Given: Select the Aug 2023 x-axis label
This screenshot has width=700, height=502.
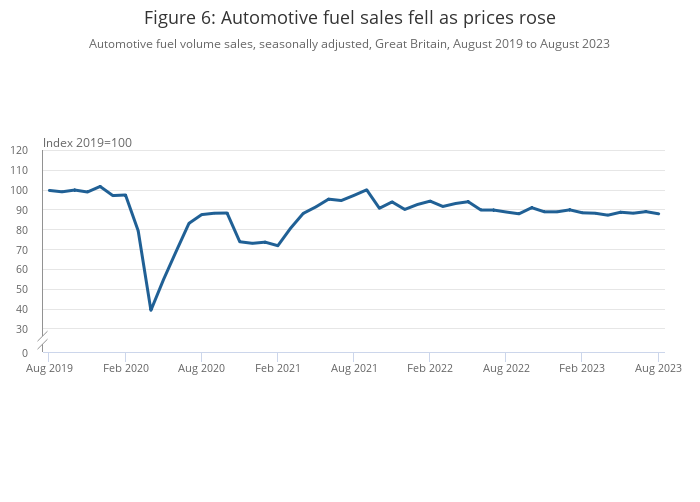Looking at the screenshot, I should (x=658, y=368).
